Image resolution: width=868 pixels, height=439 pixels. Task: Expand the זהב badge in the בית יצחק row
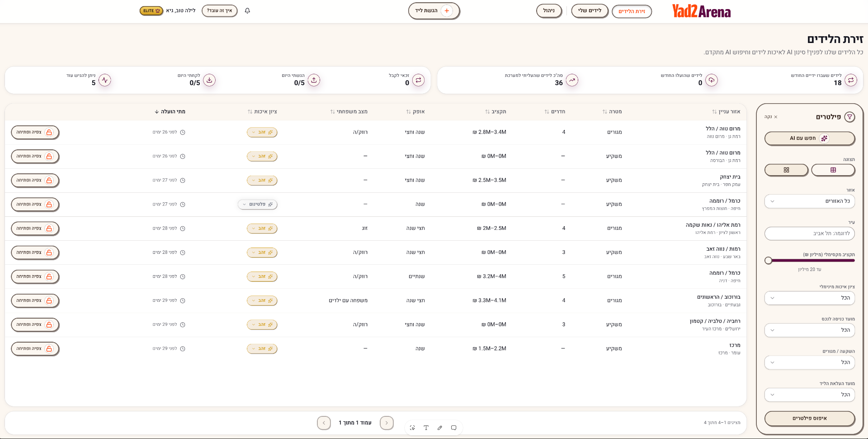(x=262, y=181)
